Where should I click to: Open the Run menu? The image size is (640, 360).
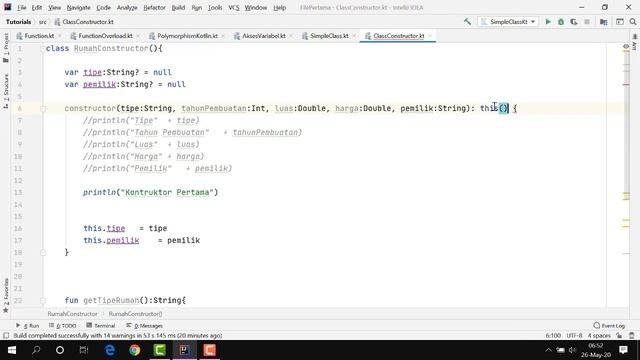pos(197,7)
